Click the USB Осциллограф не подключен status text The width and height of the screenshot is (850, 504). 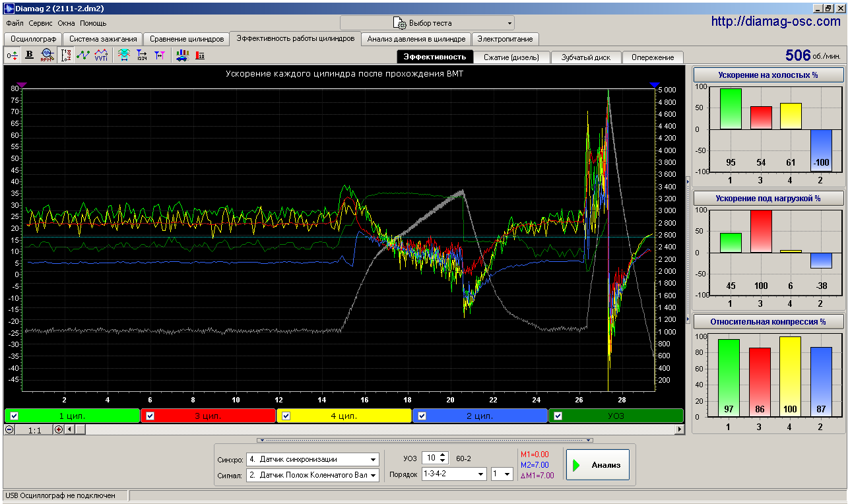pos(60,495)
